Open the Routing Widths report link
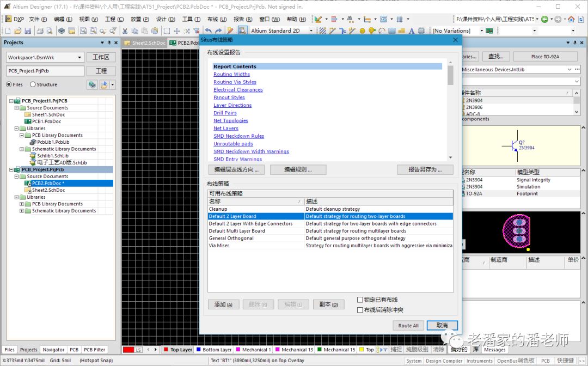Image resolution: width=588 pixels, height=366 pixels. (231, 74)
